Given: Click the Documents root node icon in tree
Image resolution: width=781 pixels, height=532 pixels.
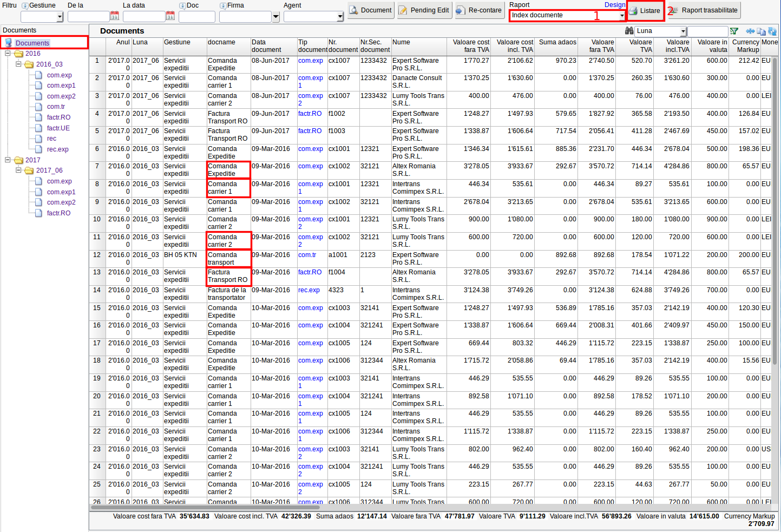Looking at the screenshot, I should [9, 42].
